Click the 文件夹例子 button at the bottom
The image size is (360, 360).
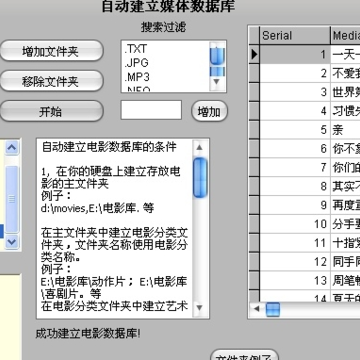pos(244,355)
